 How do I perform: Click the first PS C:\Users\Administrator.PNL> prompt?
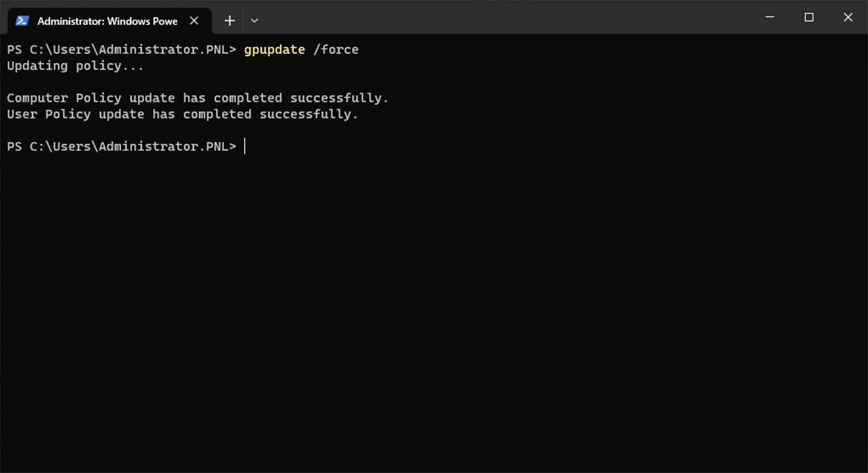pos(122,49)
